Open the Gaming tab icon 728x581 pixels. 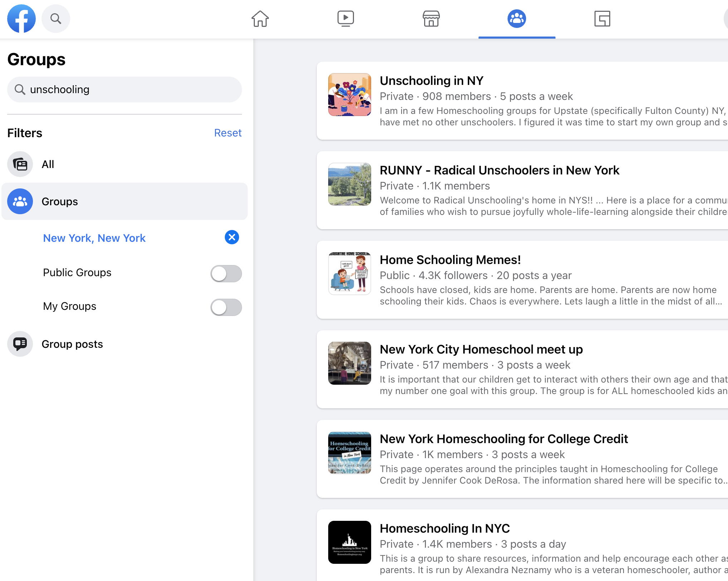(602, 19)
